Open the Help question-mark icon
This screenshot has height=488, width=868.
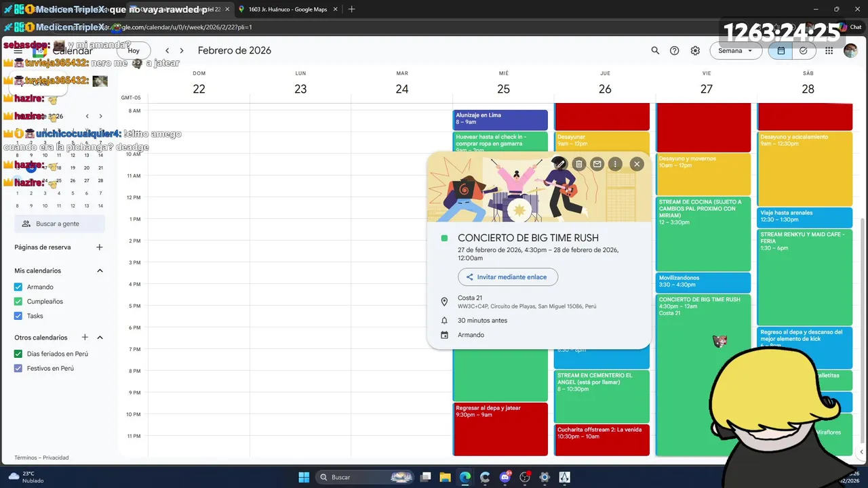(675, 51)
